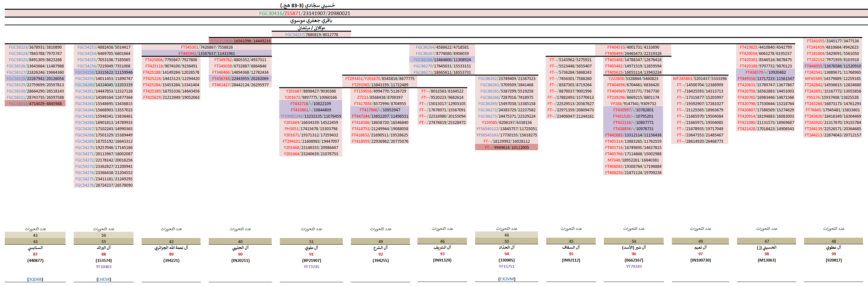Click the YF73745 label under BP21907
868x286 pixels.
(x=311, y=267)
